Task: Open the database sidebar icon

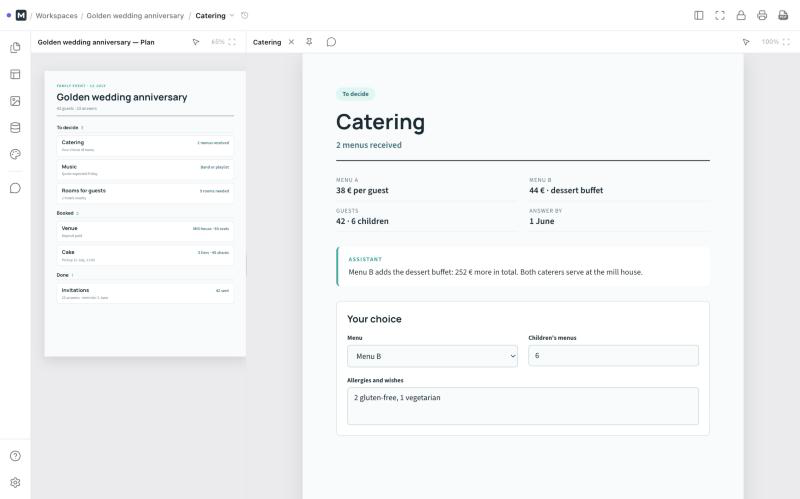Action: coord(15,128)
